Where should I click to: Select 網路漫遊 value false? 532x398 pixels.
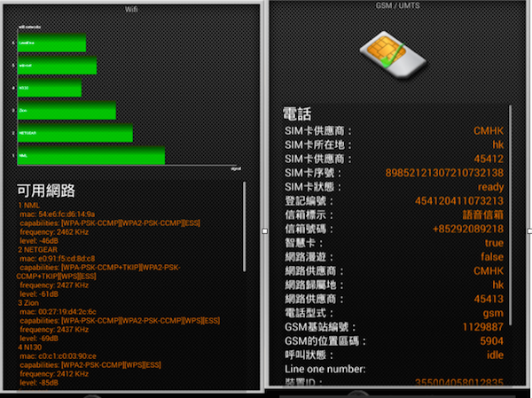[x=492, y=257]
